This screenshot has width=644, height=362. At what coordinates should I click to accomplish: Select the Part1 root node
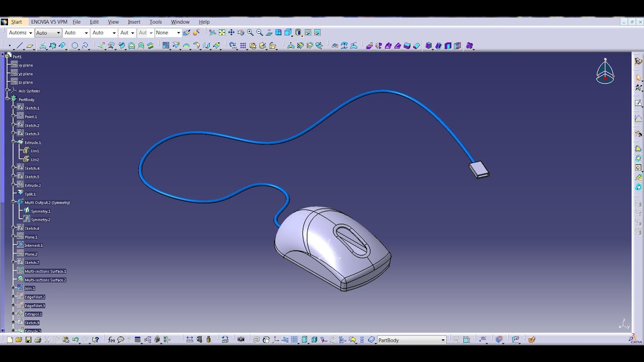[17, 57]
